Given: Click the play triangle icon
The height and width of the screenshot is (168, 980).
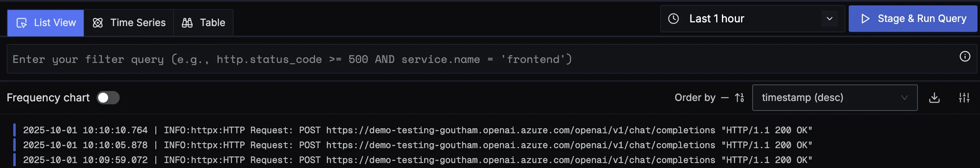Looking at the screenshot, I should 865,19.
